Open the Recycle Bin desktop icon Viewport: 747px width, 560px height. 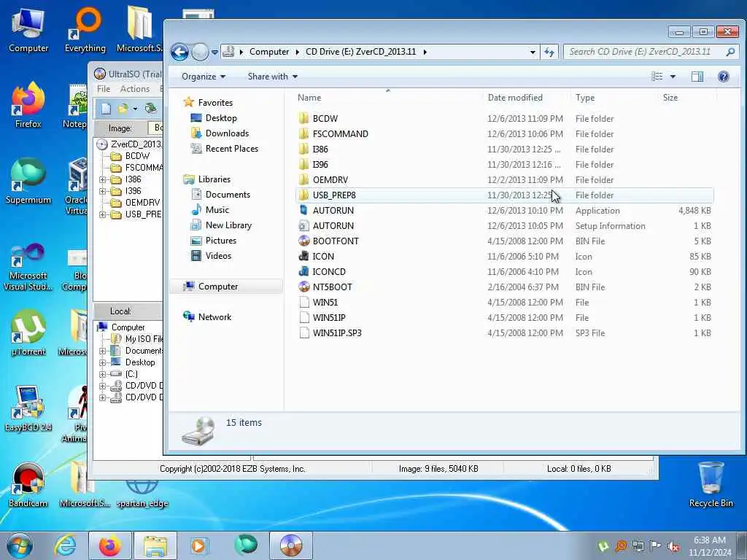pos(711,484)
